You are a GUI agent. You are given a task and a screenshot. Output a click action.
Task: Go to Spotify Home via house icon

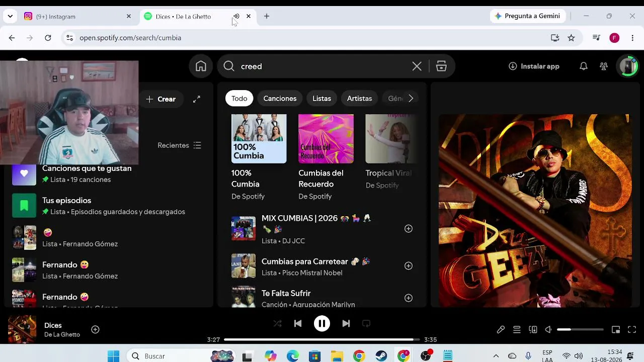pyautogui.click(x=201, y=66)
